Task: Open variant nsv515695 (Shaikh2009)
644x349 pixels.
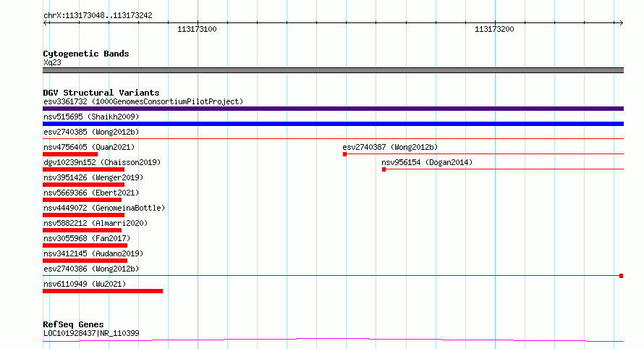Action: 91,117
